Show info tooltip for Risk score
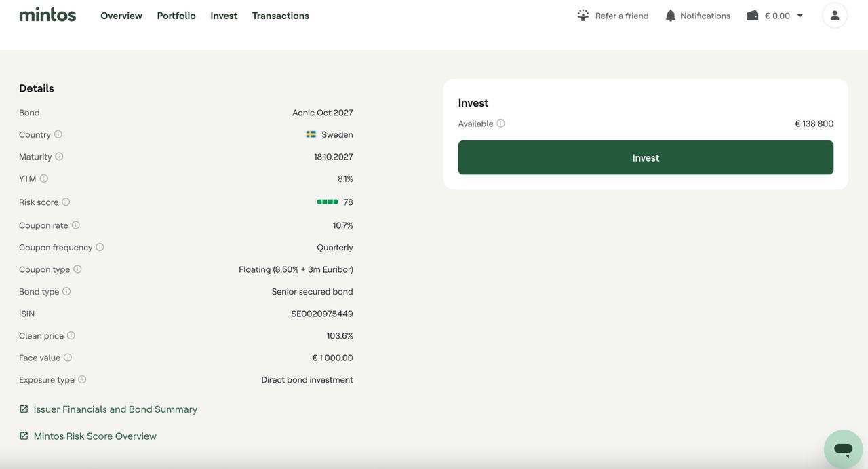 click(66, 202)
